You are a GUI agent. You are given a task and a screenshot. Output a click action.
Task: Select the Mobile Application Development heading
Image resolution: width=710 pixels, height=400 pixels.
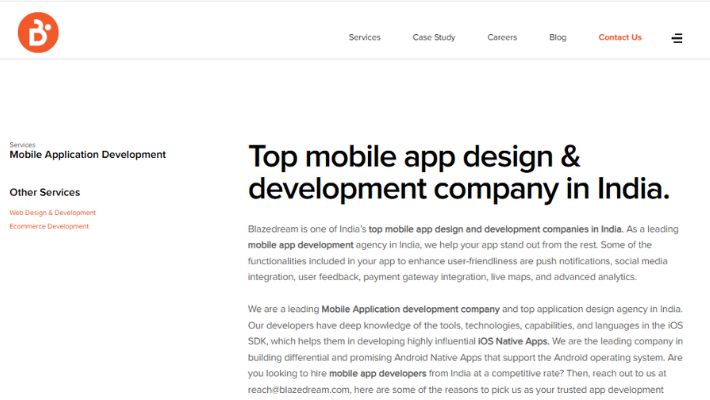[x=87, y=154]
